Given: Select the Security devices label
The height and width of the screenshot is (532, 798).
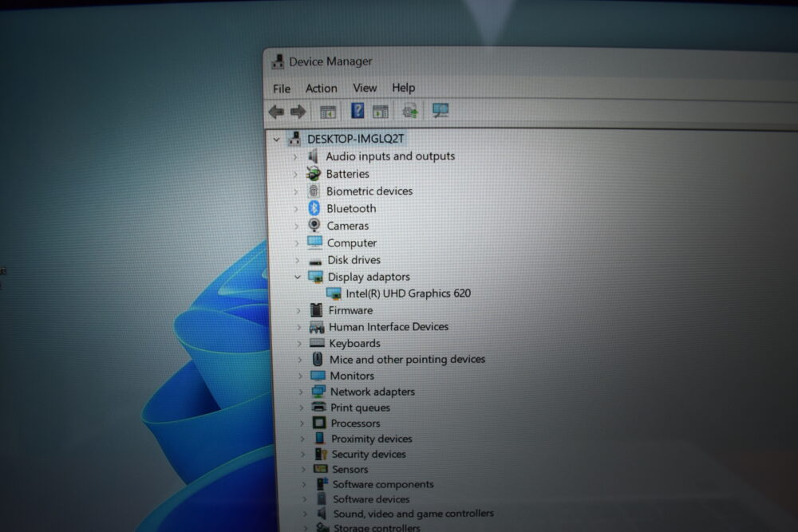Looking at the screenshot, I should (x=369, y=454).
